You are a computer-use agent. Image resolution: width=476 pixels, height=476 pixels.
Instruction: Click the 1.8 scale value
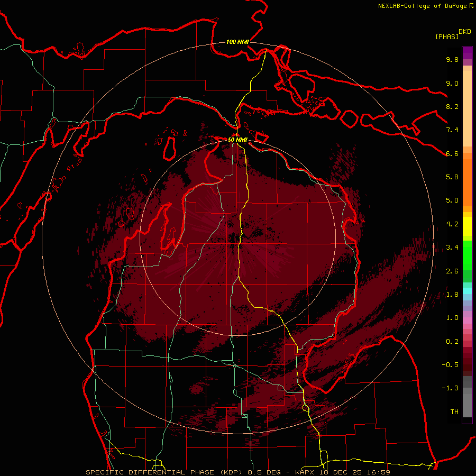click(x=452, y=295)
